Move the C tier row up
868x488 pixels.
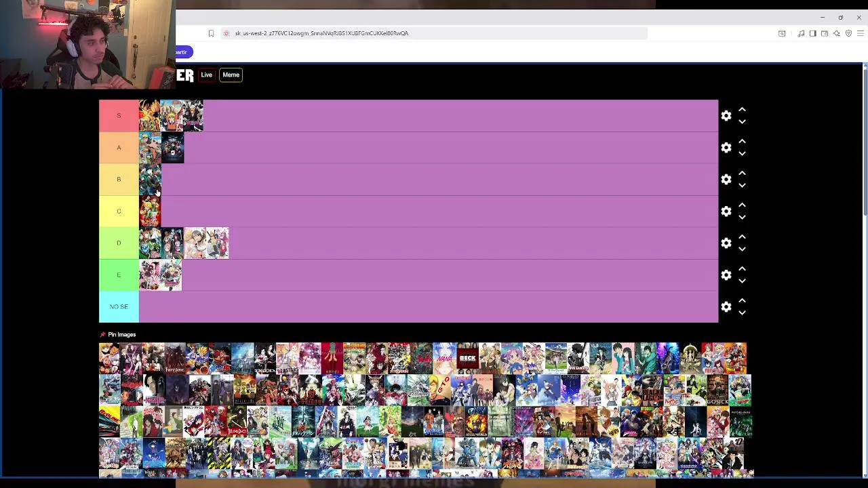742,205
